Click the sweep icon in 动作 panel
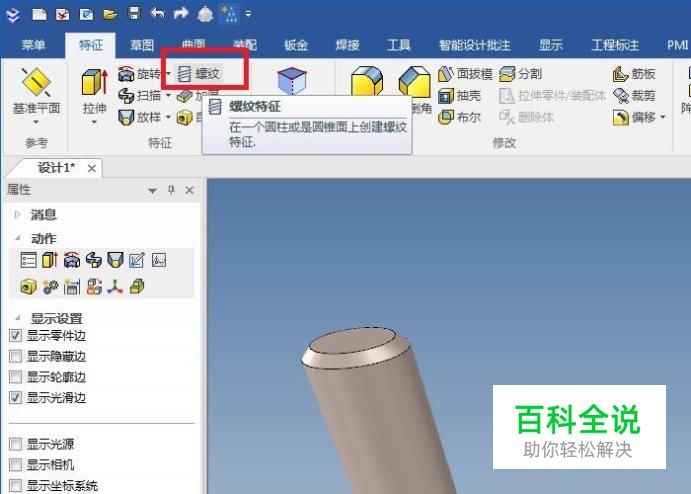691x494 pixels. 93,260
